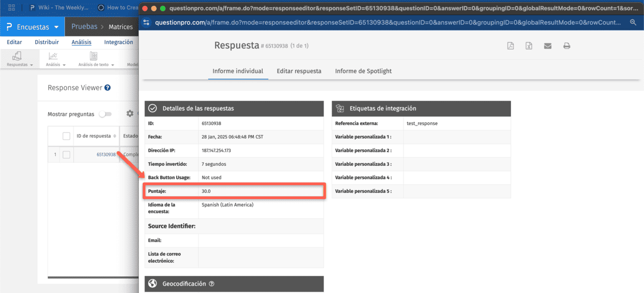The height and width of the screenshot is (293, 644).
Task: Expand the Análisis de texto dropdown
Action: click(x=95, y=58)
